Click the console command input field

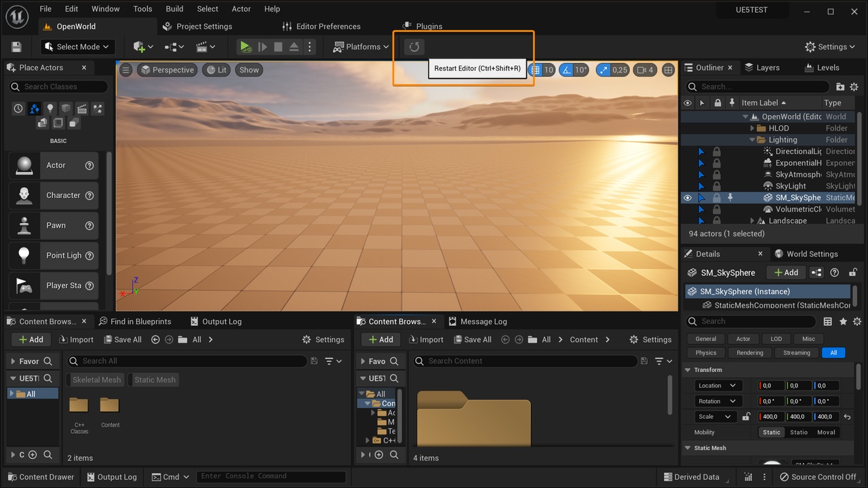click(x=271, y=476)
